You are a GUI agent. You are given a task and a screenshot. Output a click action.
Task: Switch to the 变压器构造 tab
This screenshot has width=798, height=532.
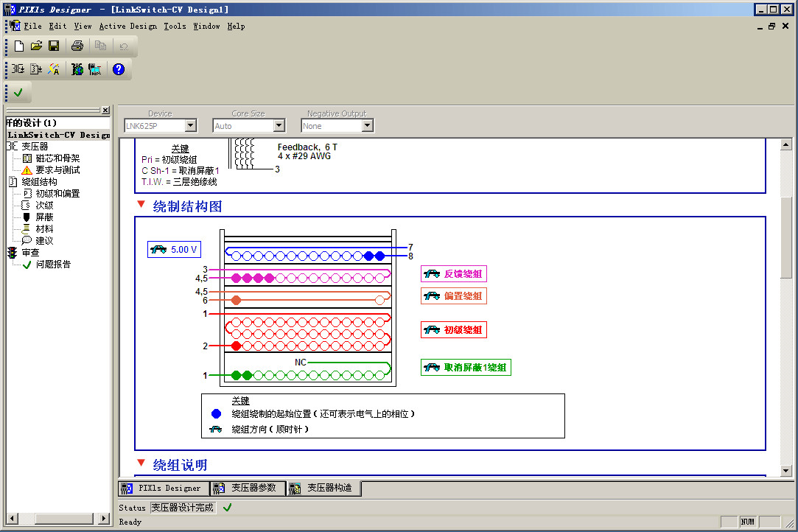pyautogui.click(x=323, y=489)
